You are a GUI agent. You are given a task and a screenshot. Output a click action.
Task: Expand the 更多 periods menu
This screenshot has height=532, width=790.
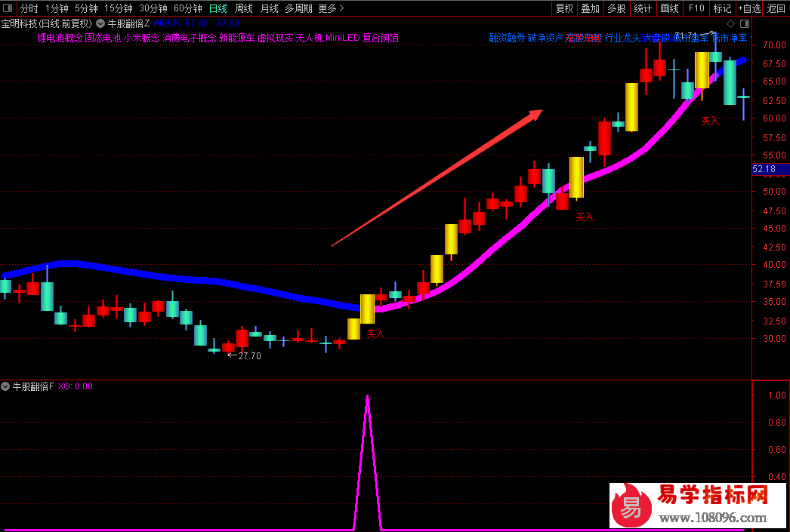(331, 8)
